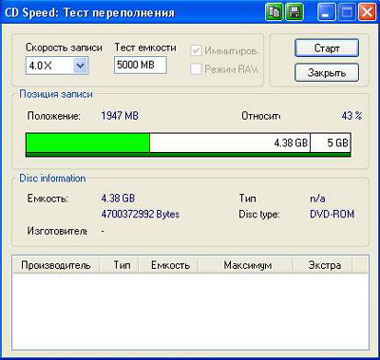The height and width of the screenshot is (360, 380).
Task: Sort by Производитель column header
Action: (56, 265)
